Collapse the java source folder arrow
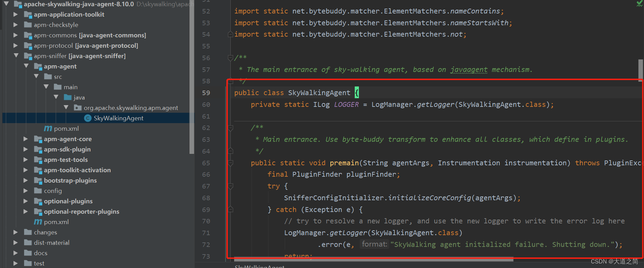This screenshot has width=644, height=268. click(x=56, y=97)
